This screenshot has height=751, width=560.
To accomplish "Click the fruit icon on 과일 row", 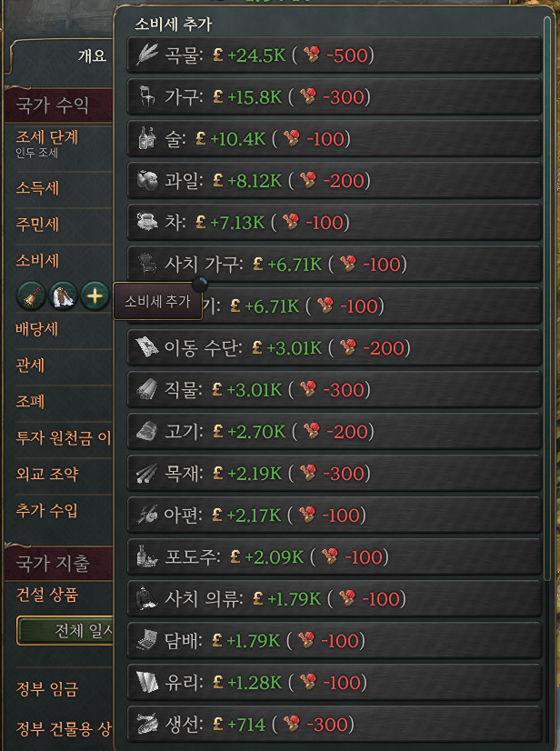I will click(x=147, y=180).
